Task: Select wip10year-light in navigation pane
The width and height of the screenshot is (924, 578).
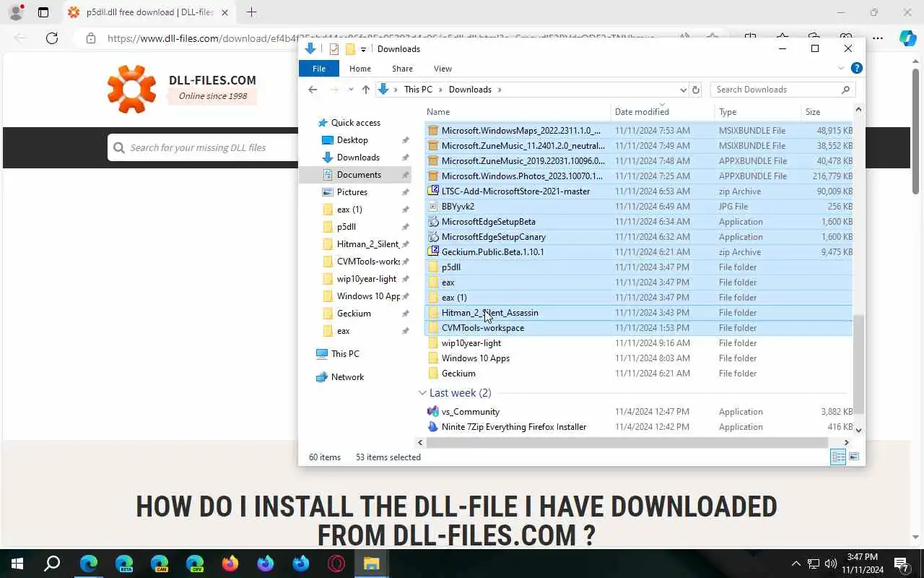Action: pos(367,279)
